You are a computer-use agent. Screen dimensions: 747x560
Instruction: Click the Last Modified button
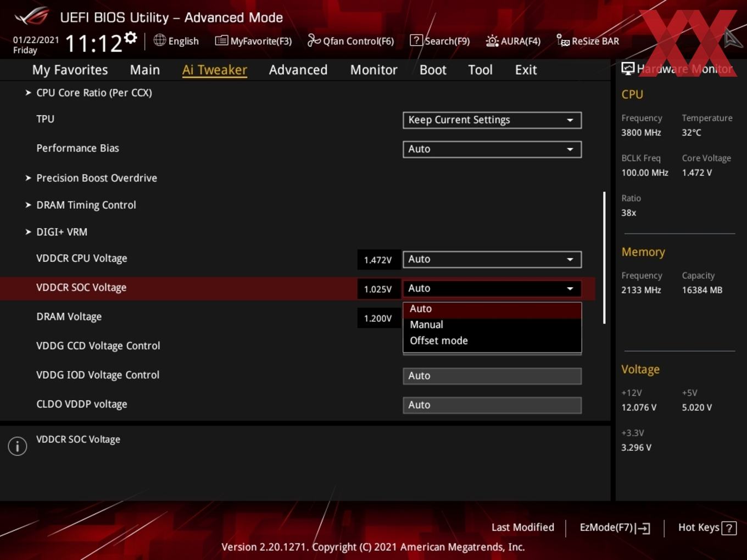point(523,528)
